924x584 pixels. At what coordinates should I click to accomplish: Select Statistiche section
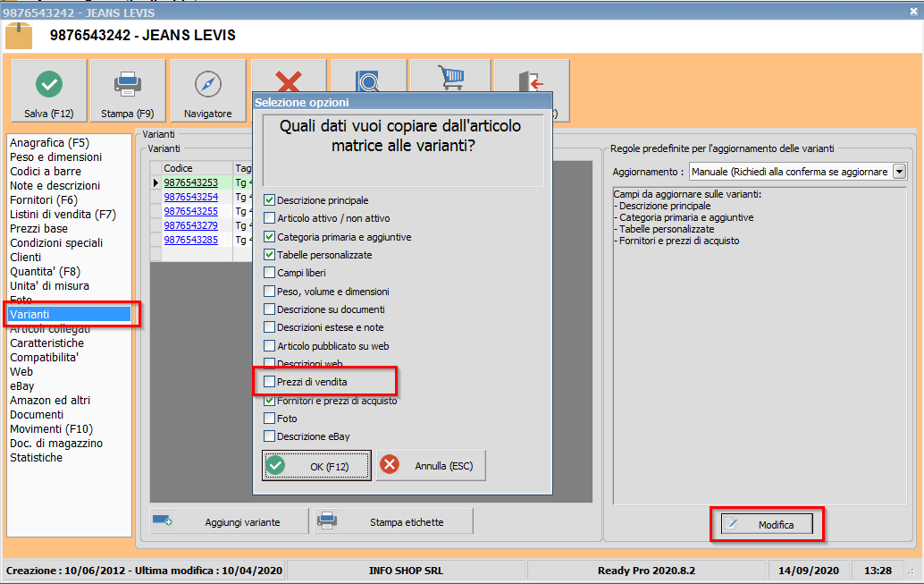[36, 457]
